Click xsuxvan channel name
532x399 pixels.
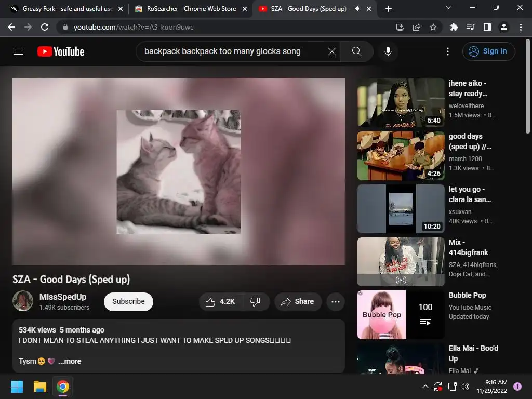click(460, 212)
